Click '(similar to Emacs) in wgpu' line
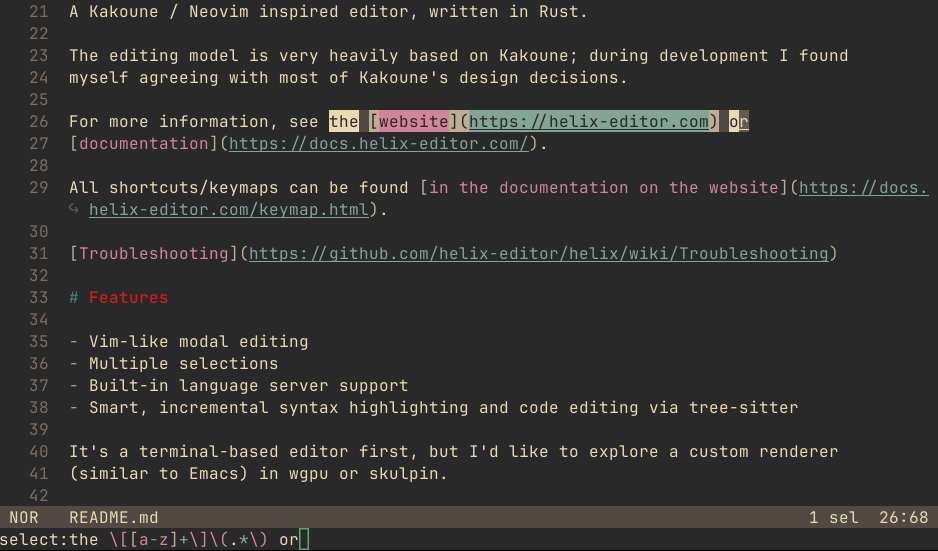 tap(258, 474)
